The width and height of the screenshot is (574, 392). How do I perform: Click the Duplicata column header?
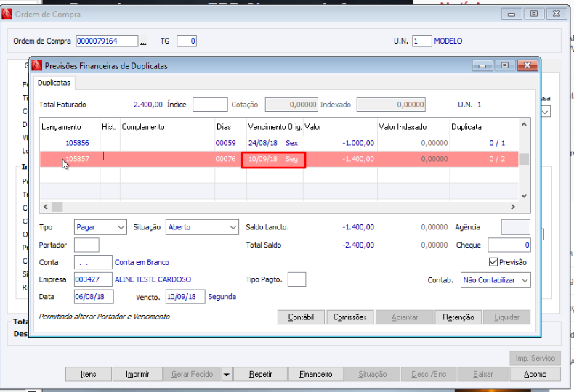[466, 127]
